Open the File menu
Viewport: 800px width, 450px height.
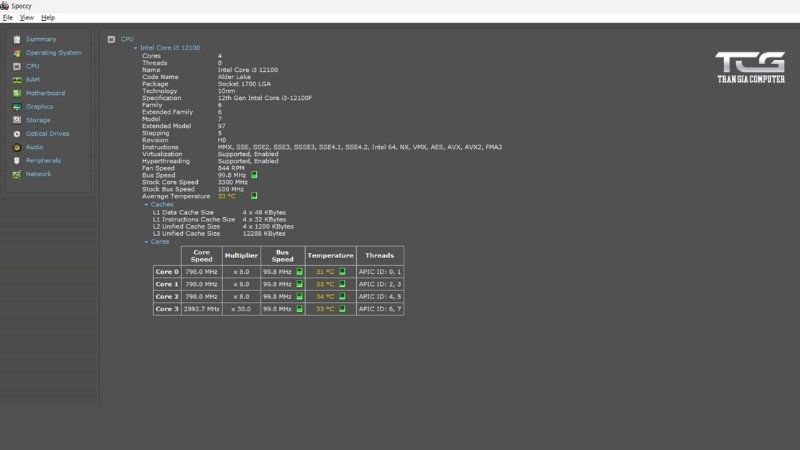point(8,17)
